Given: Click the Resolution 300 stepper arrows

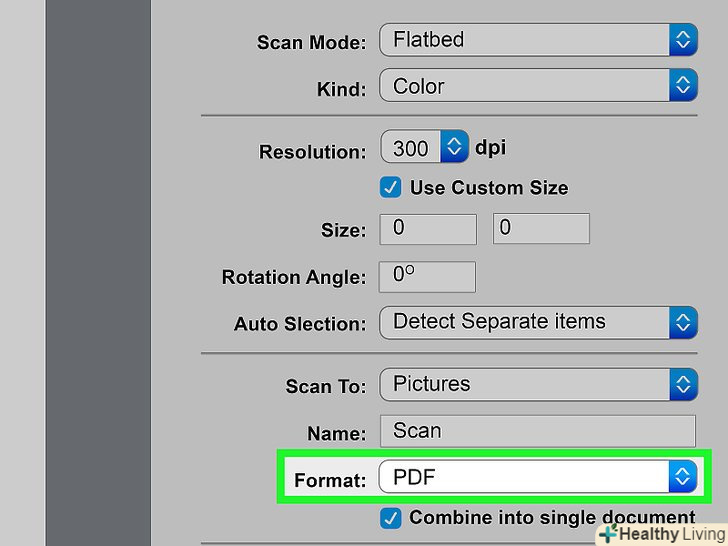Looking at the screenshot, I should point(455,148).
